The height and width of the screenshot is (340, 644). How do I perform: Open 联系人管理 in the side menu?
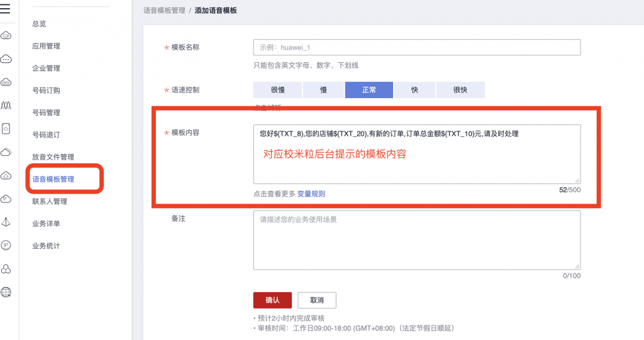click(x=50, y=201)
